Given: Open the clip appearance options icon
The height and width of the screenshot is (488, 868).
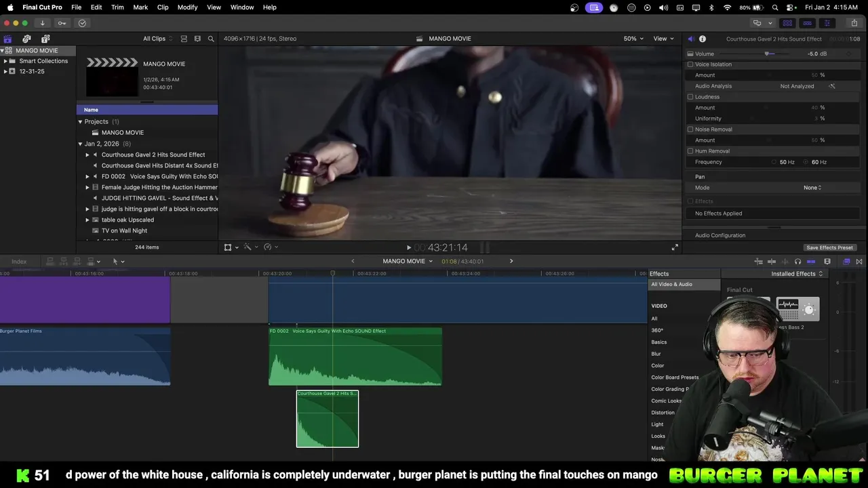Looking at the screenshot, I should [x=197, y=39].
